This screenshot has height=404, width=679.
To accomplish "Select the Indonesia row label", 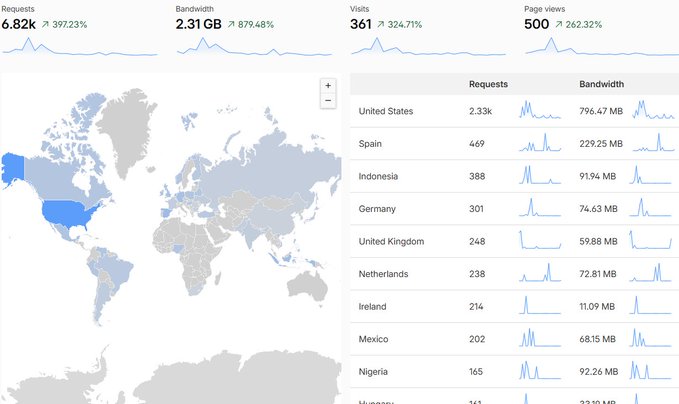I will pos(378,176).
